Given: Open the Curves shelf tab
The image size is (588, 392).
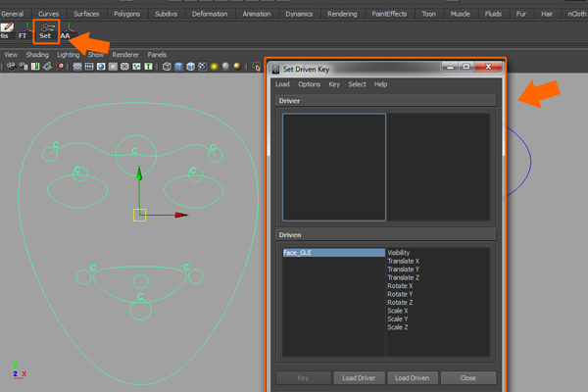Looking at the screenshot, I should coord(49,14).
